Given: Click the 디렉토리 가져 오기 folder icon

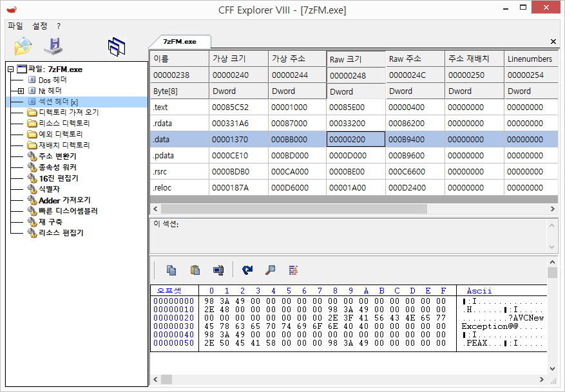Looking at the screenshot, I should point(32,112).
